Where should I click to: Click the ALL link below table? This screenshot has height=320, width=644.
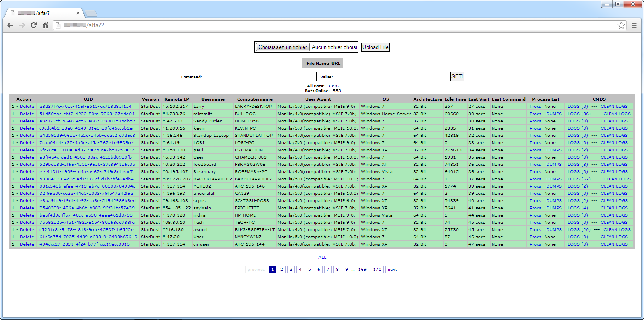[x=322, y=258]
